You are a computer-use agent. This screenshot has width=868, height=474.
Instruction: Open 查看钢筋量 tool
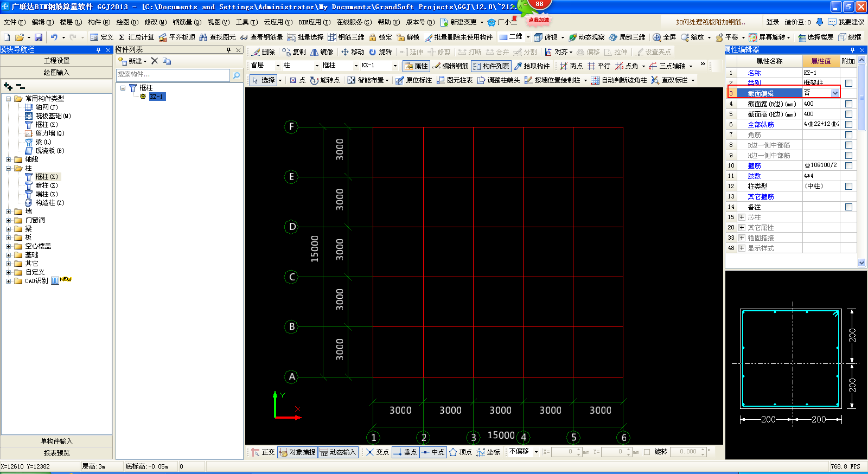pyautogui.click(x=261, y=37)
